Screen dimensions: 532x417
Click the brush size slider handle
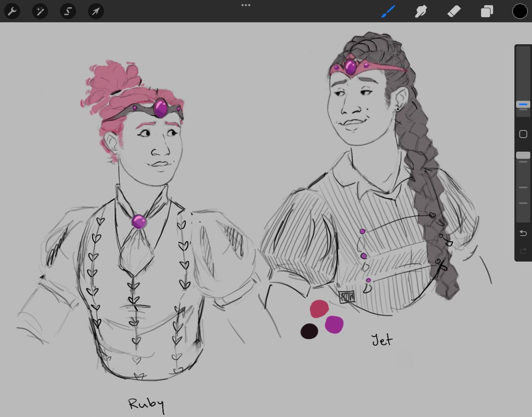pos(523,105)
